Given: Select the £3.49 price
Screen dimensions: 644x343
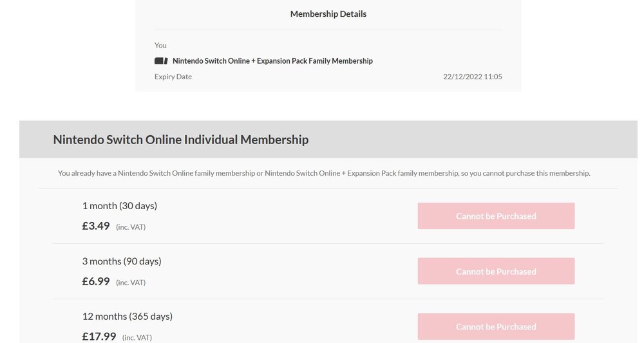Looking at the screenshot, I should (96, 226).
